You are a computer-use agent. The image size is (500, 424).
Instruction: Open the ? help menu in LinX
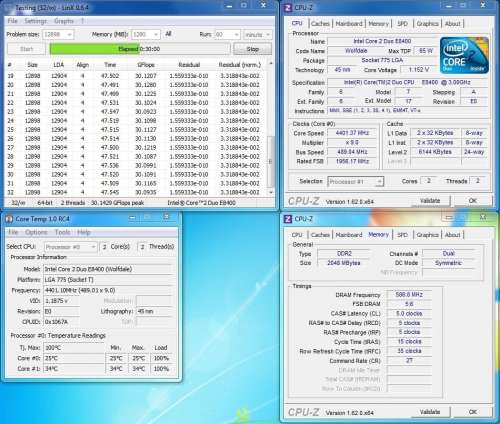point(82,21)
